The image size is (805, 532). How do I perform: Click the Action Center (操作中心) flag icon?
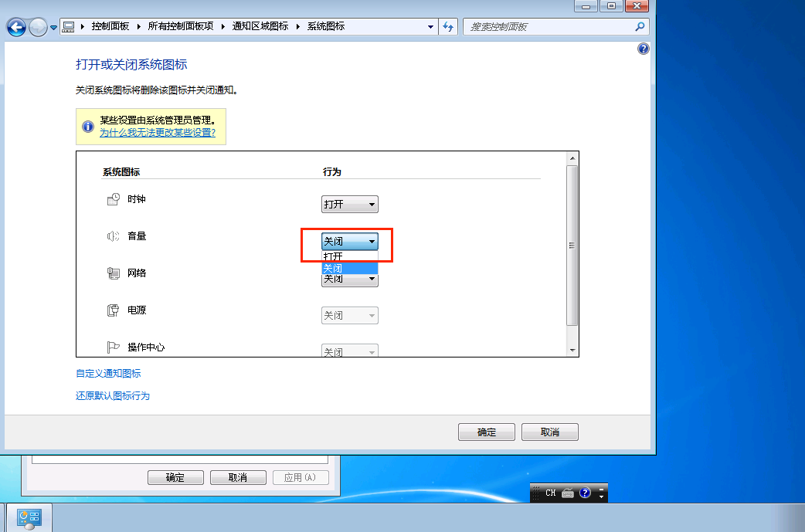(113, 347)
